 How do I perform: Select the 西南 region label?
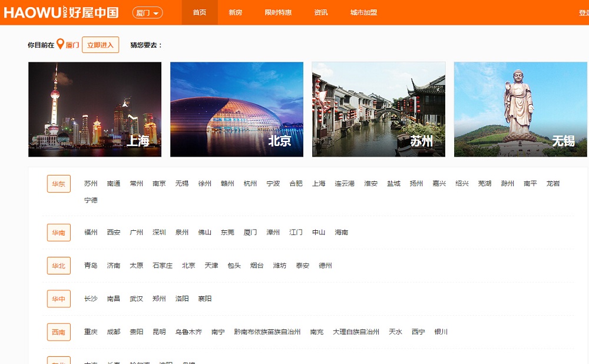[58, 332]
